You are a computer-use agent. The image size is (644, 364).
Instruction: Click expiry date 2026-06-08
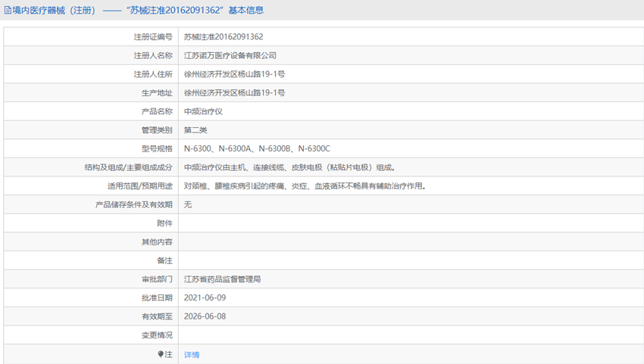205,316
